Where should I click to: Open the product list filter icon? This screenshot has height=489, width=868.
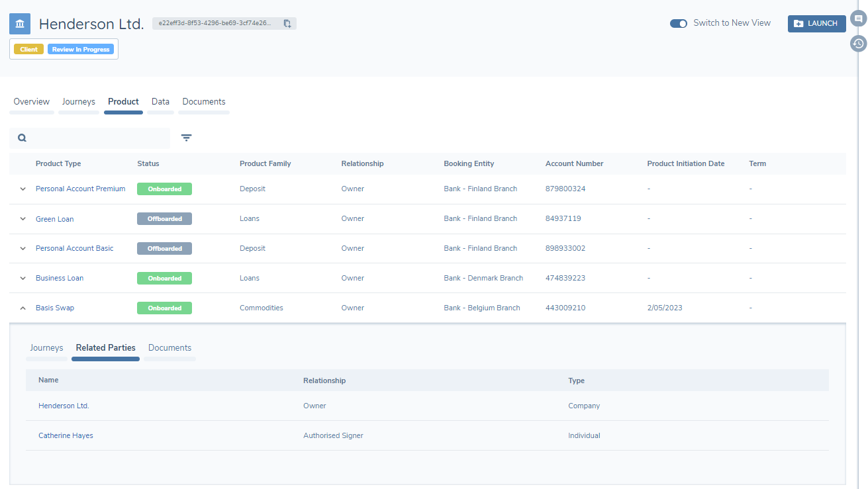(186, 138)
